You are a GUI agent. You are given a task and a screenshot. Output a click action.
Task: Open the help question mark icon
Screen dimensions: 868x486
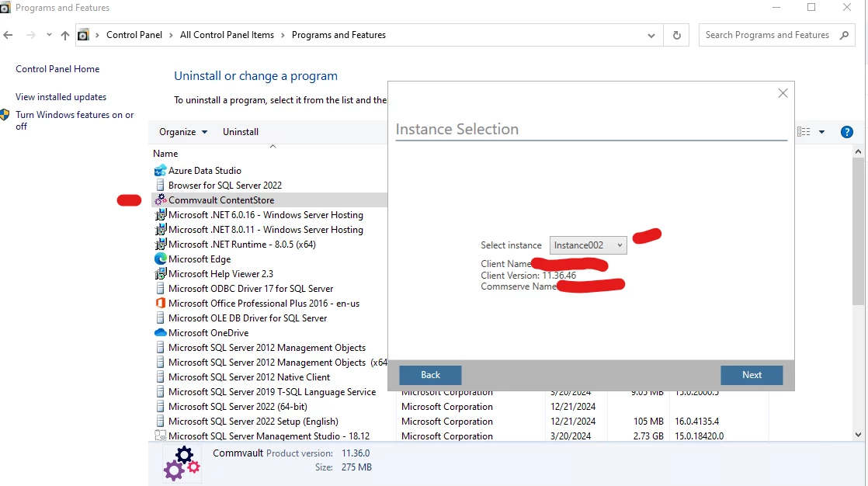point(846,132)
